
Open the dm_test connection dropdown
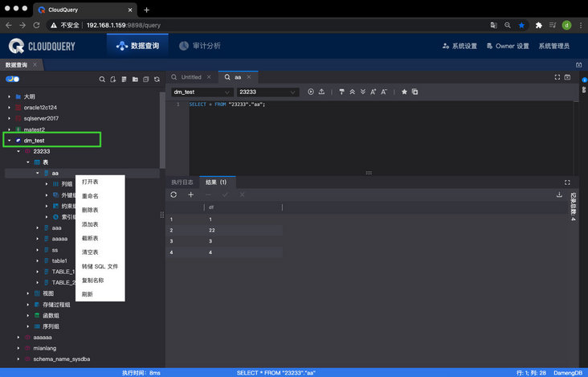click(x=201, y=92)
